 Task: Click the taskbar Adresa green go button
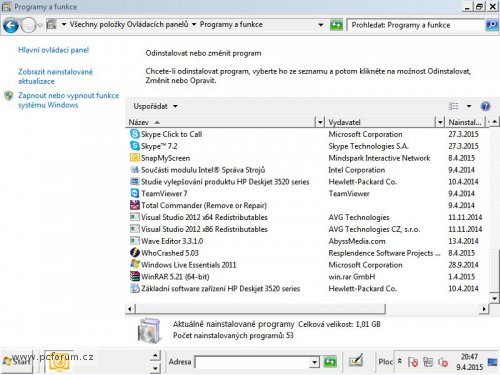tap(330, 362)
